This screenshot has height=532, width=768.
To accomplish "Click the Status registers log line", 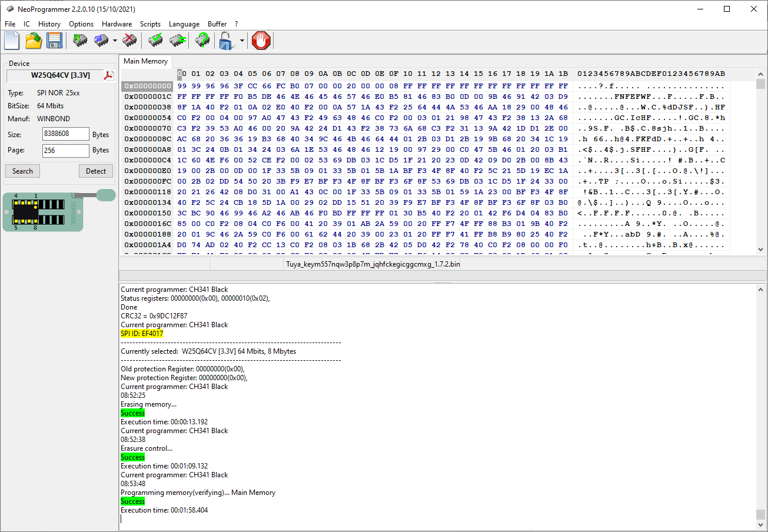I will coord(195,298).
